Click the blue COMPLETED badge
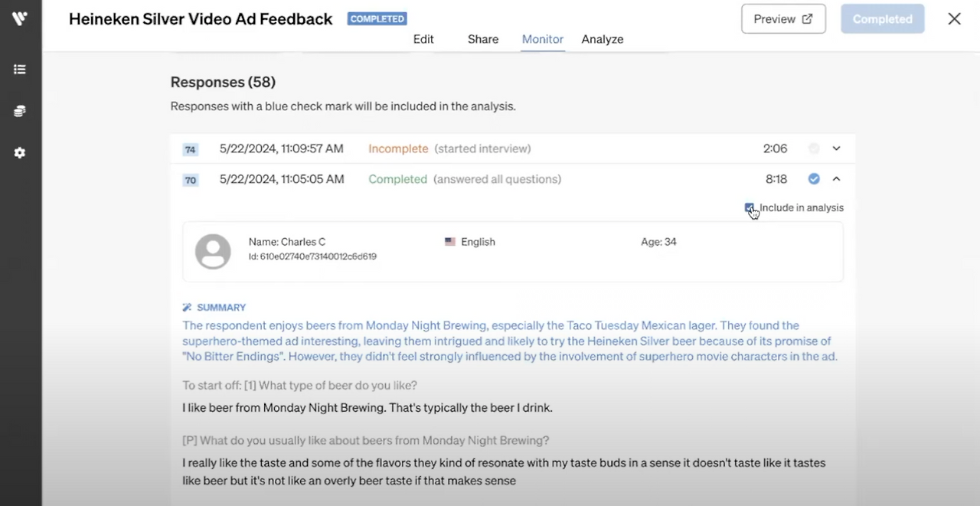The width and height of the screenshot is (980, 506). pos(377,19)
